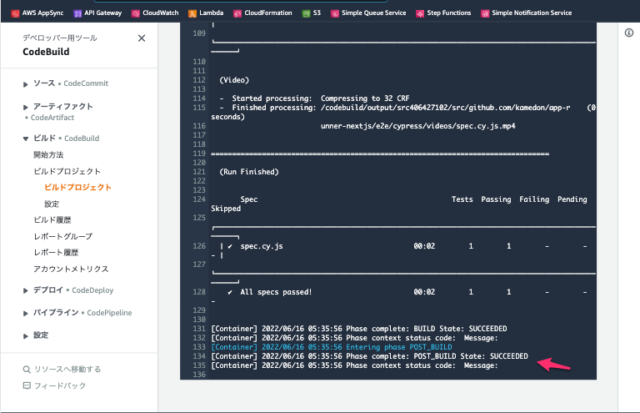Open Simple Queue Service shortcut icon
Screen dimensions: 640x413
[x=335, y=13]
